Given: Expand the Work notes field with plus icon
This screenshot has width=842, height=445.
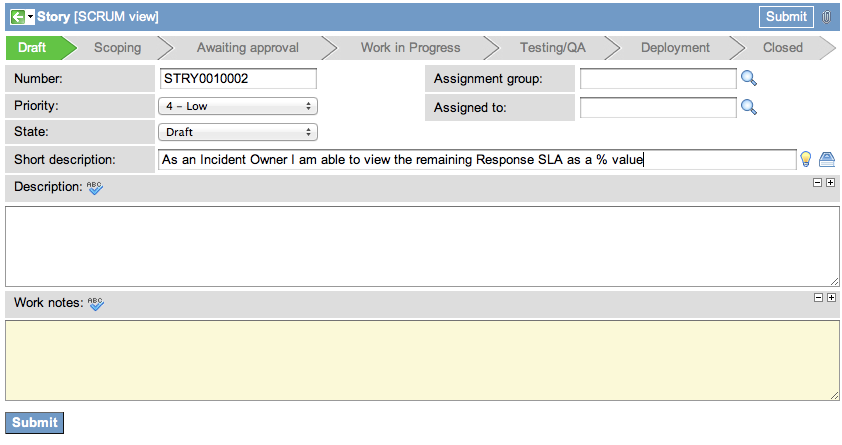Looking at the screenshot, I should [x=830, y=298].
